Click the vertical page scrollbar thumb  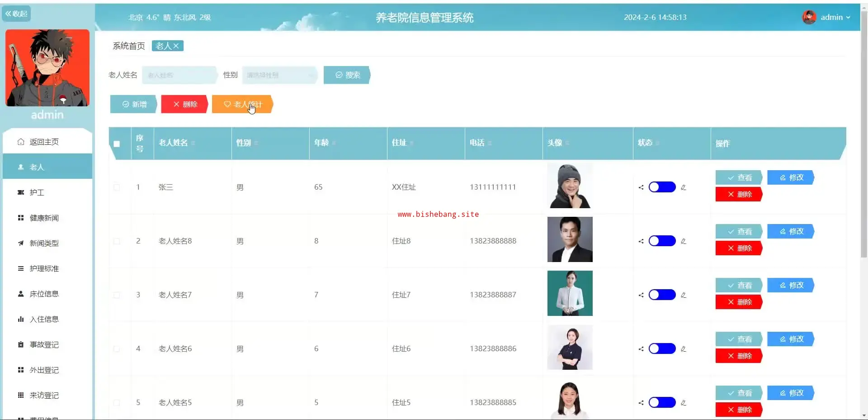point(864,136)
